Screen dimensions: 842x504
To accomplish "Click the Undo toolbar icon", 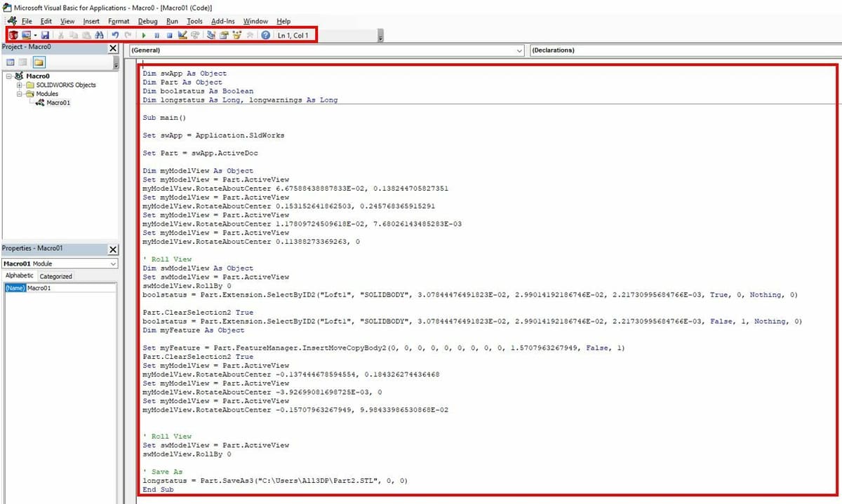I will coord(115,35).
